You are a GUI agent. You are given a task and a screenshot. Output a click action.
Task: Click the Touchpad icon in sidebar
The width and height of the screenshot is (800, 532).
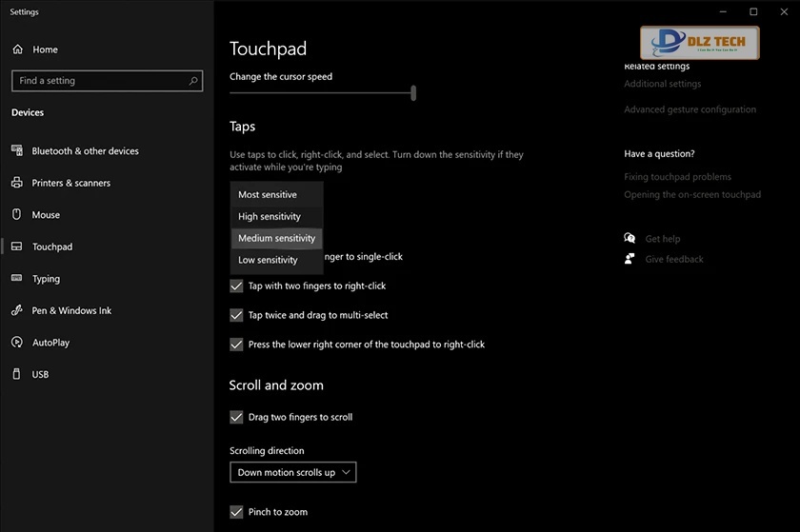tap(17, 246)
